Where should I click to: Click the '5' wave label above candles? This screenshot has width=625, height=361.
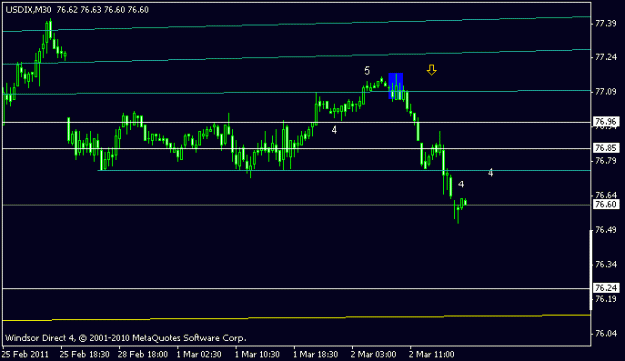pyautogui.click(x=367, y=71)
